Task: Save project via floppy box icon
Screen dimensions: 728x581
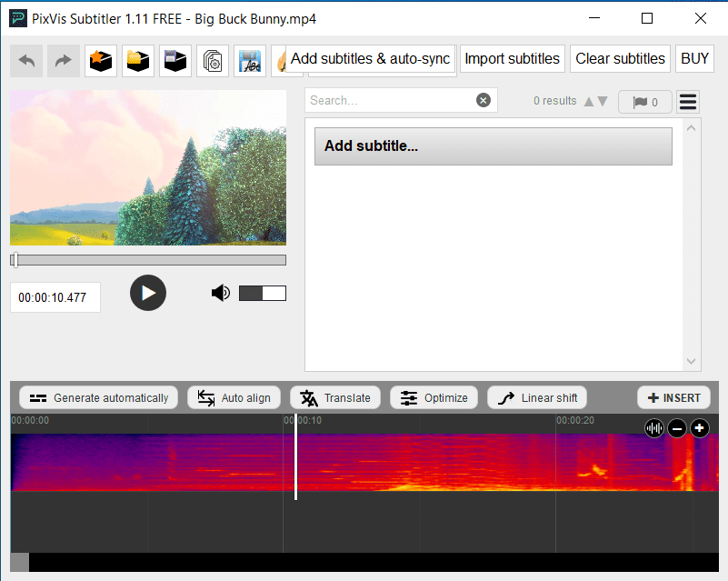Action: [x=175, y=61]
